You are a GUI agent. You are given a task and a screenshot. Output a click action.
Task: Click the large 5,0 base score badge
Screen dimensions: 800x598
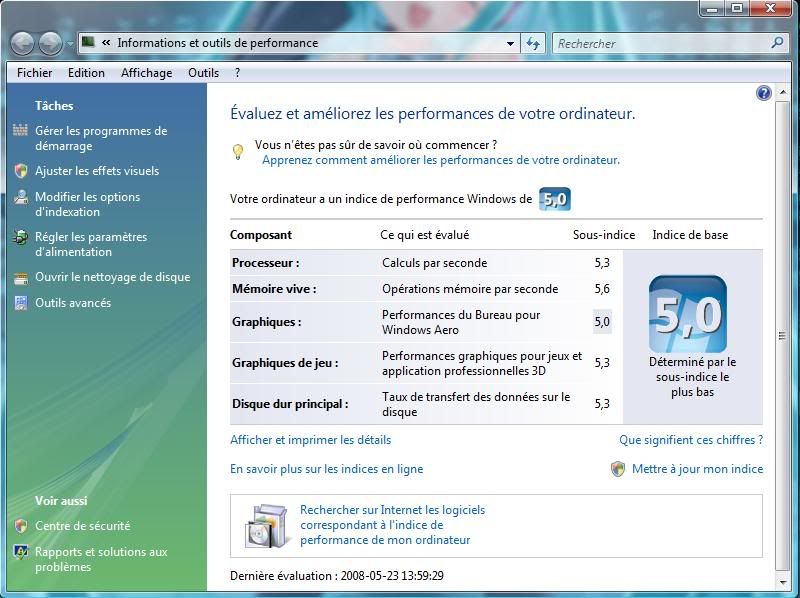click(688, 314)
